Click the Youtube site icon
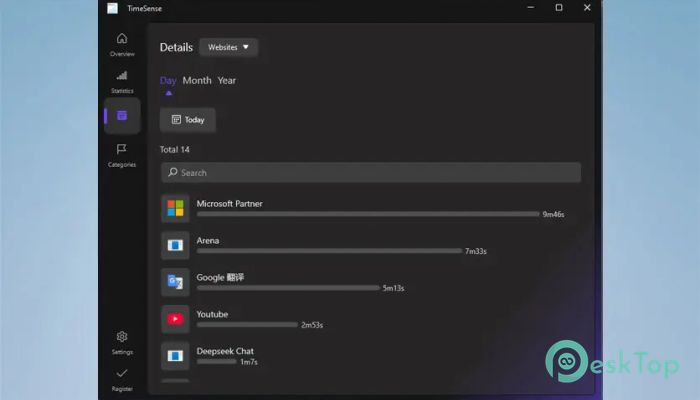The image size is (700, 400). pos(175,319)
